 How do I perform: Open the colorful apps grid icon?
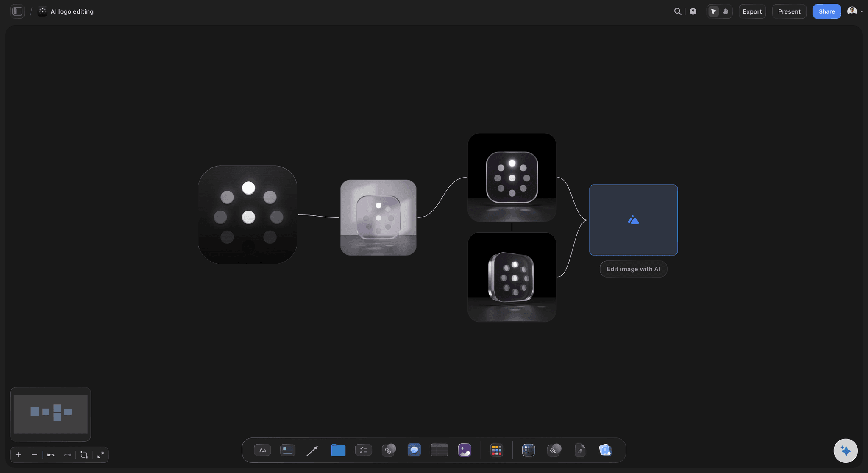pyautogui.click(x=496, y=450)
